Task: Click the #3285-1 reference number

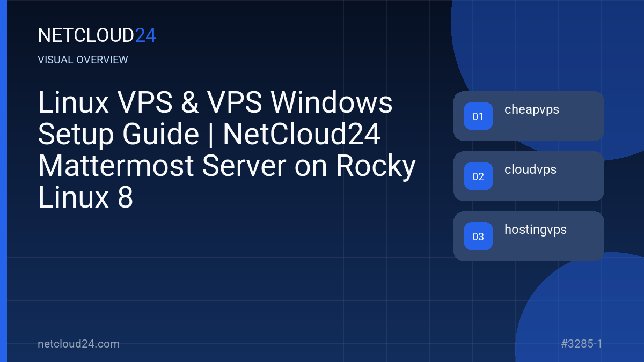Action: 582,344
